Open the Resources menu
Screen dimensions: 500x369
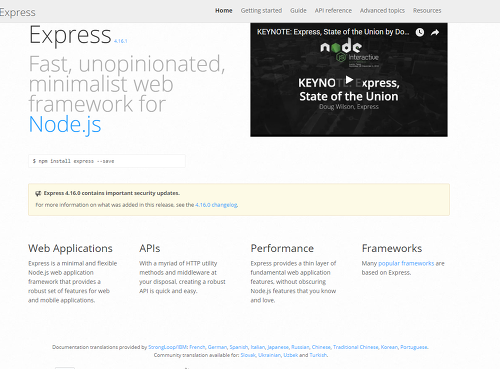tap(427, 11)
